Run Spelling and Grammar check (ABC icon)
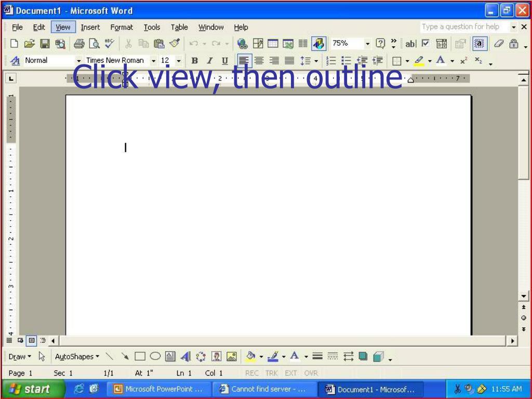 (109, 44)
